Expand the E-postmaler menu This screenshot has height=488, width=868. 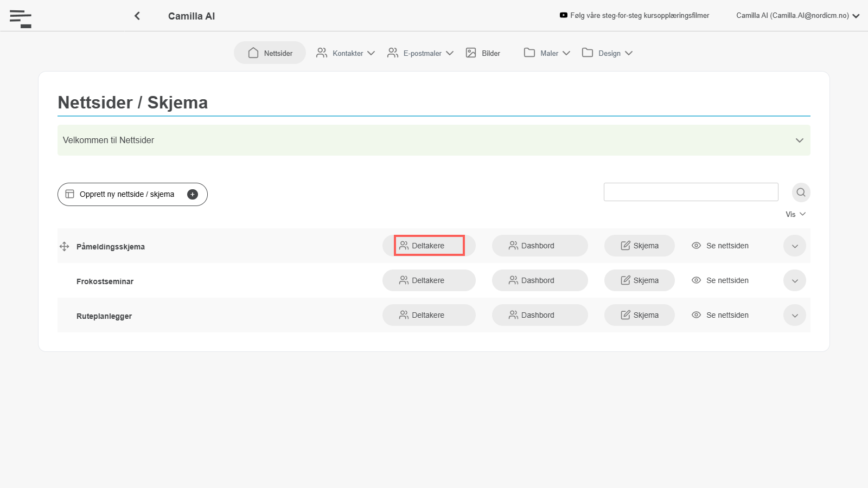[420, 53]
